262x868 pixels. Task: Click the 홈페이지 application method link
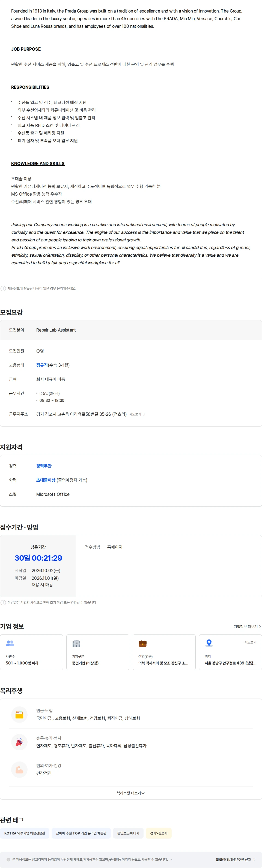115,547
